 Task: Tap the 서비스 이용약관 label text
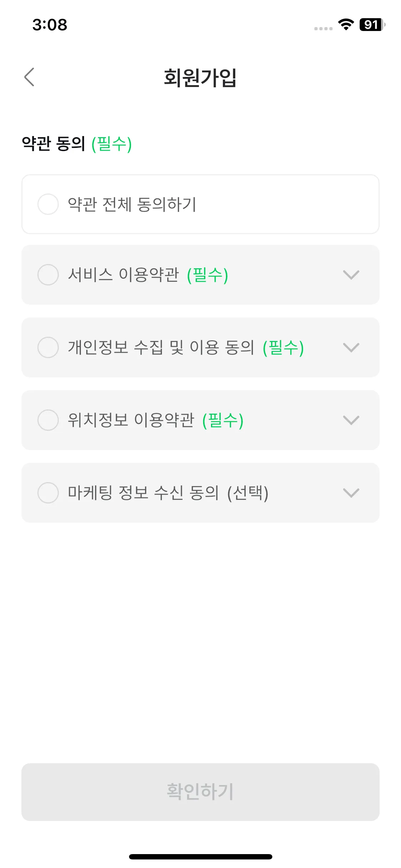coord(123,275)
